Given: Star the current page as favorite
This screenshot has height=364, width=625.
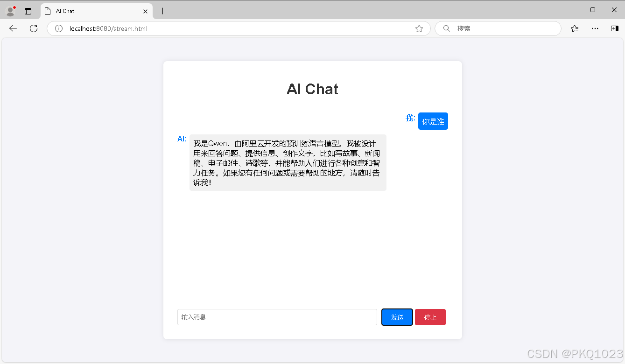Looking at the screenshot, I should coord(419,28).
